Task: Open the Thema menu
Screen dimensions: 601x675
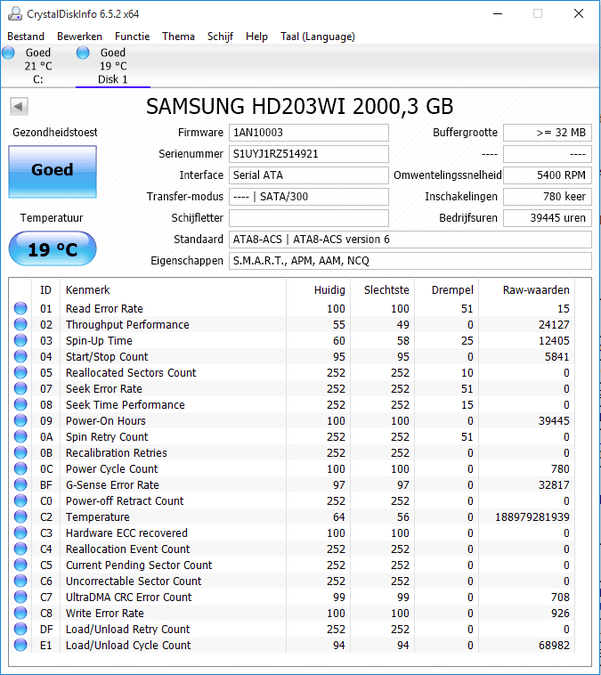Action: coord(178,37)
